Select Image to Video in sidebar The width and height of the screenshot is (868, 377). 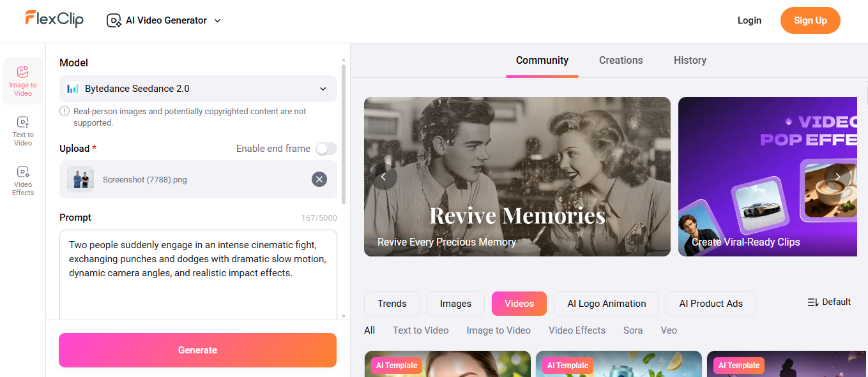[x=23, y=81]
